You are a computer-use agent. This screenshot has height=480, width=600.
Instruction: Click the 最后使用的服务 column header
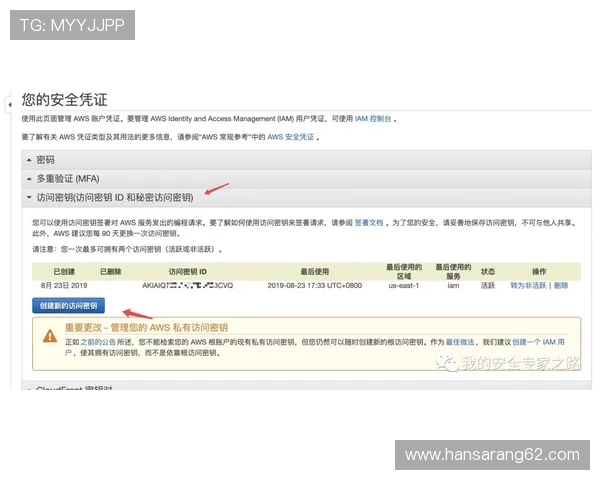pos(453,271)
